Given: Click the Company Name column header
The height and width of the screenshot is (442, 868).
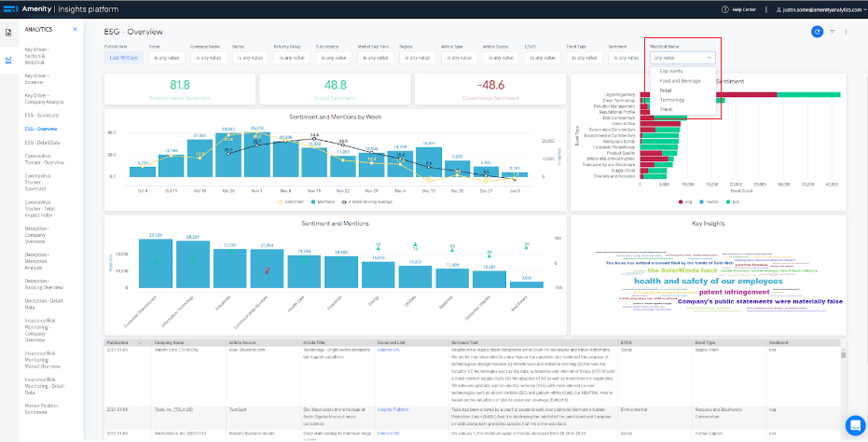Looking at the screenshot, I should pos(168,343).
